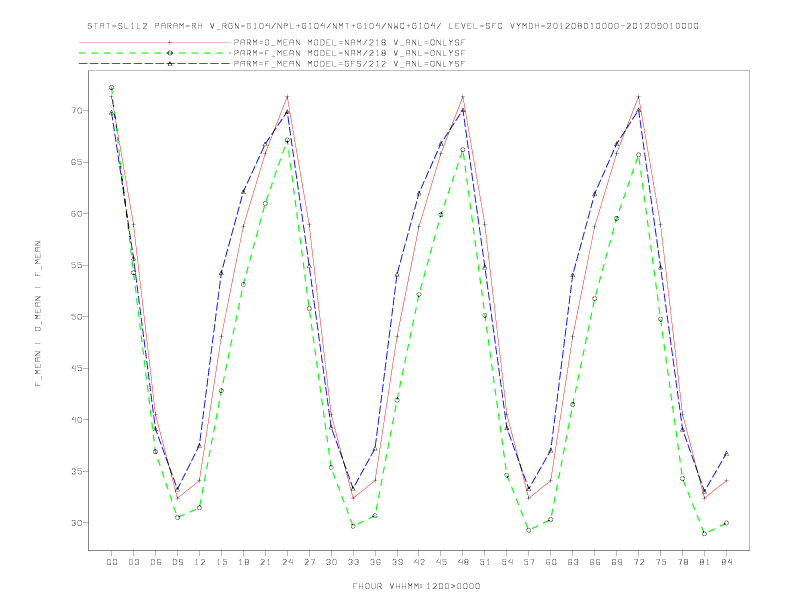Screen dimensions: 792x612
Task: Click the x-axis forecast hour label 72
Action: pos(638,562)
